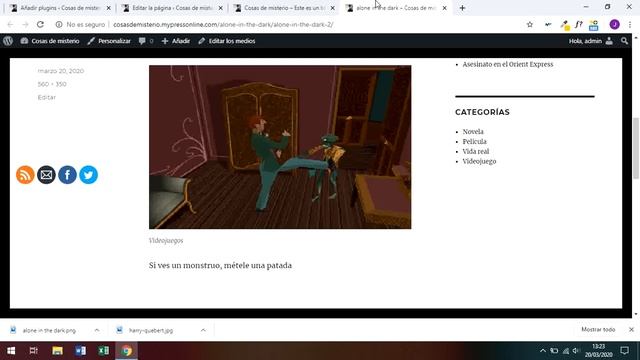Open the '560 × 350' full-size image link
Viewport: 640px width, 360px height.
click(52, 84)
